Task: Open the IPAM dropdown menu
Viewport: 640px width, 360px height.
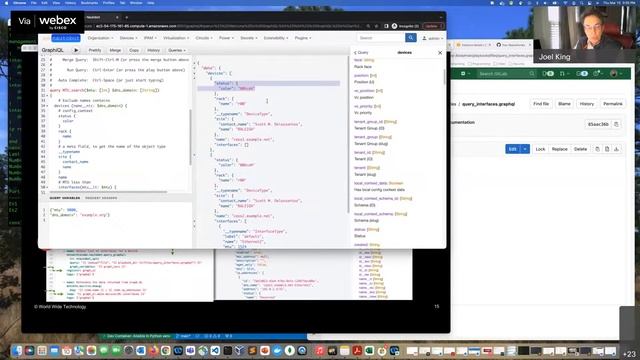Action: click(150, 38)
